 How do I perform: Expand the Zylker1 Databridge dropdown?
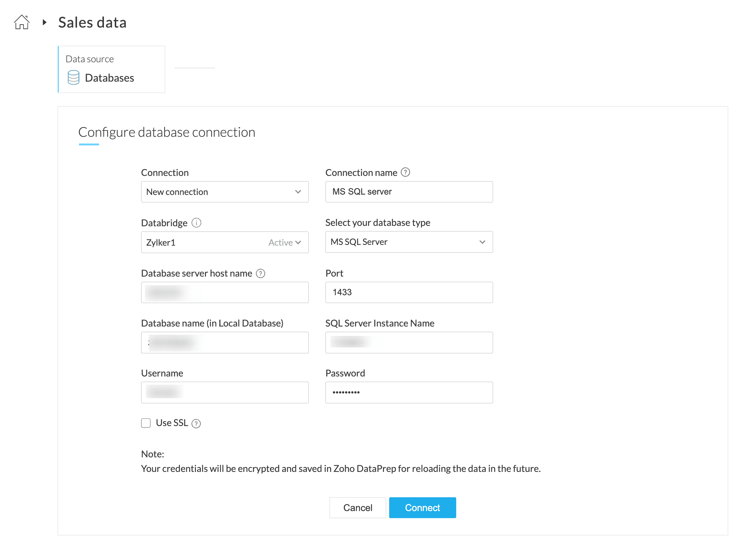[x=225, y=243]
